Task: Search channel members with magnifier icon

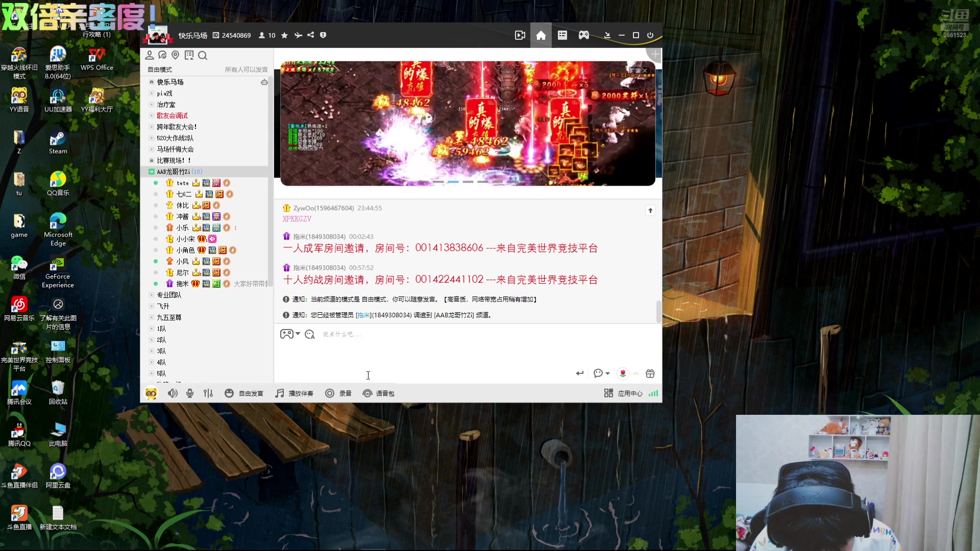Action: (x=203, y=55)
